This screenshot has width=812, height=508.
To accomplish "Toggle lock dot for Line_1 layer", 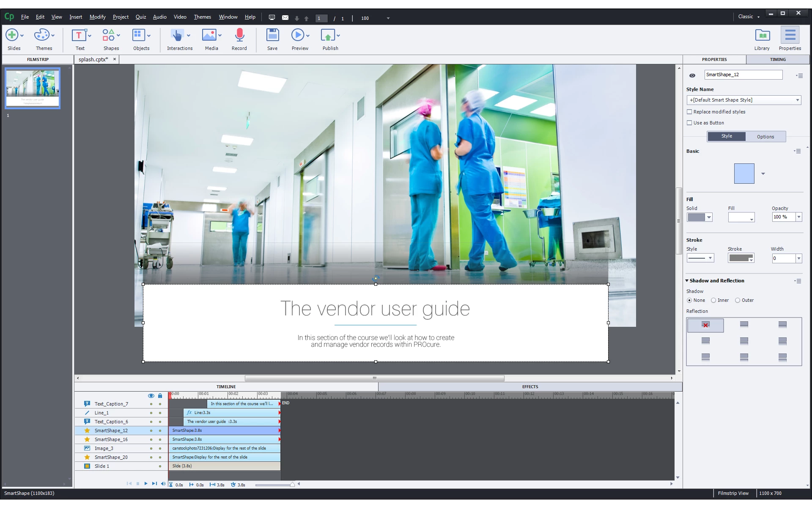I will tap(160, 413).
